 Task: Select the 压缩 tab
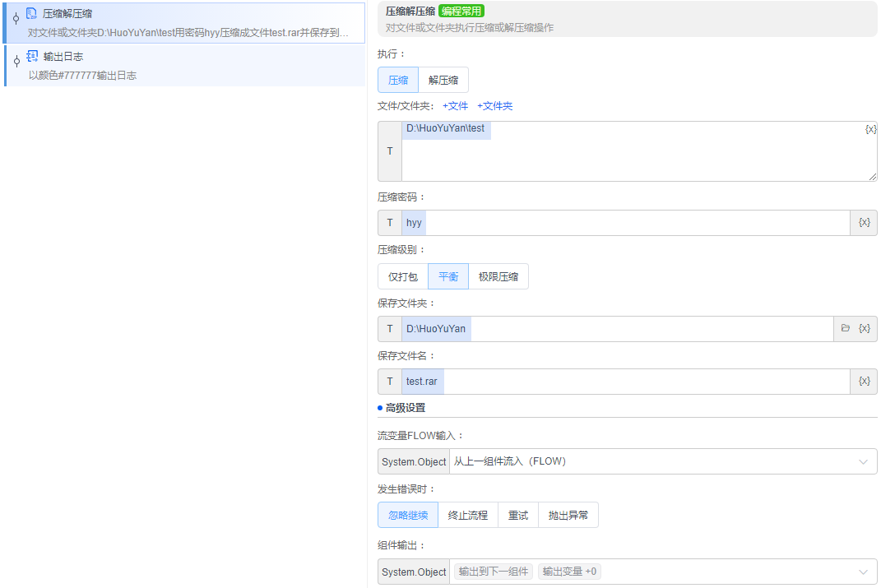(x=397, y=79)
